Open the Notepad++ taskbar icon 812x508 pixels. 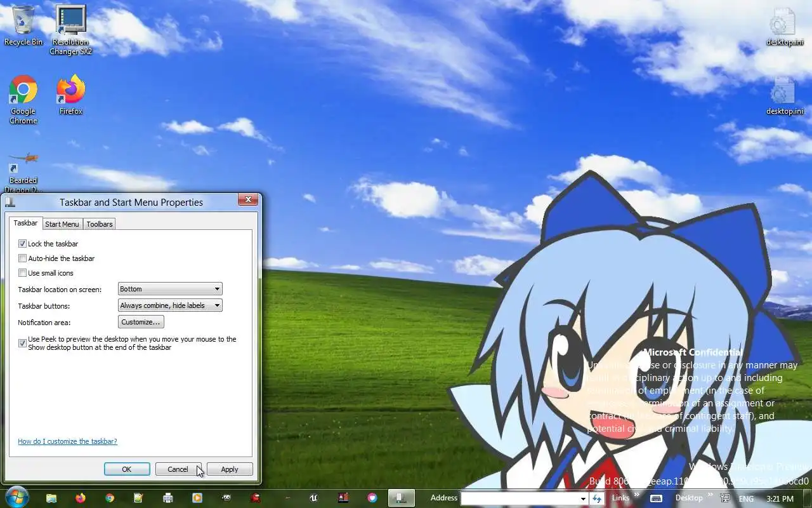[139, 498]
